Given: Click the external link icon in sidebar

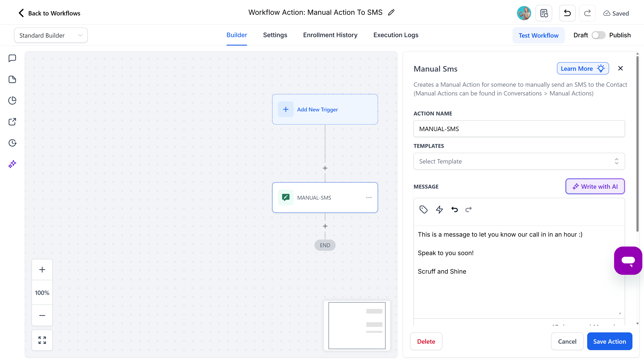Looking at the screenshot, I should (12, 122).
